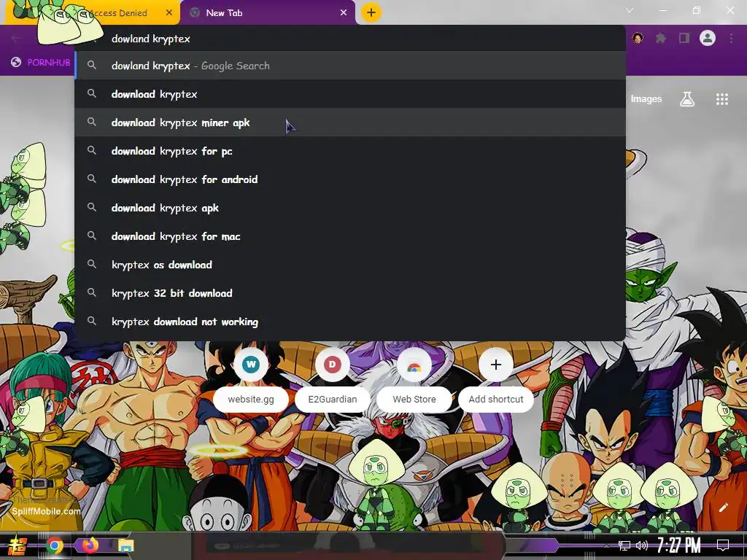The width and height of the screenshot is (747, 560).
Task: Launch Chrome from the taskbar
Action: coord(54,545)
